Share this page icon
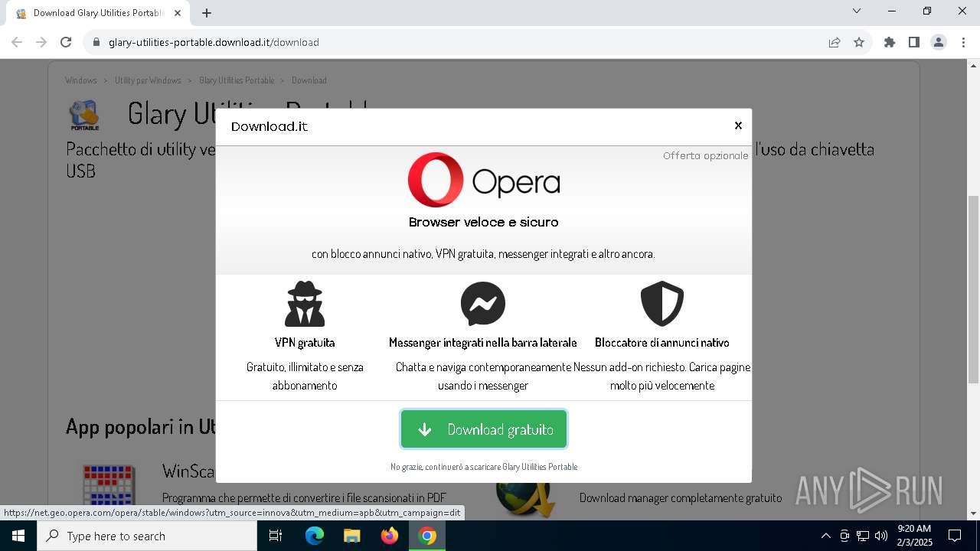The width and height of the screenshot is (980, 551). (x=835, y=42)
